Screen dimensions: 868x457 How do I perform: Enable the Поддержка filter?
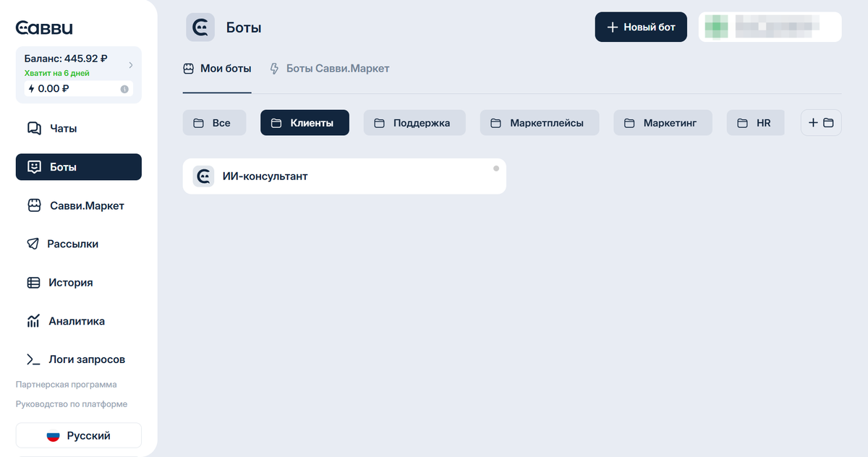point(414,122)
